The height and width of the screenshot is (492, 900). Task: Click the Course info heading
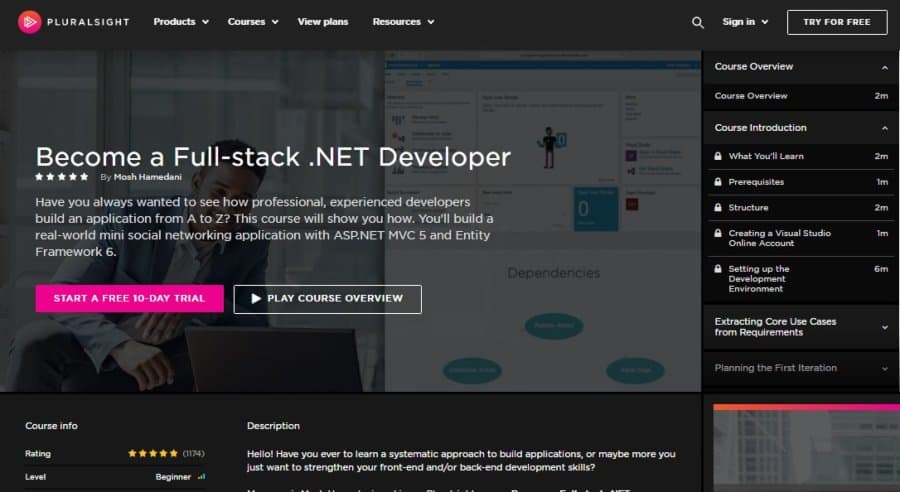tap(51, 426)
